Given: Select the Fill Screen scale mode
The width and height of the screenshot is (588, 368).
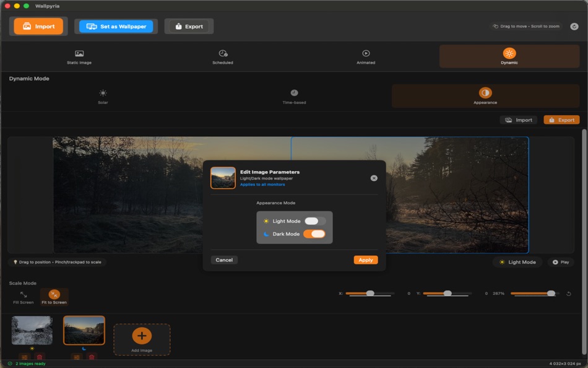Looking at the screenshot, I should (x=24, y=297).
